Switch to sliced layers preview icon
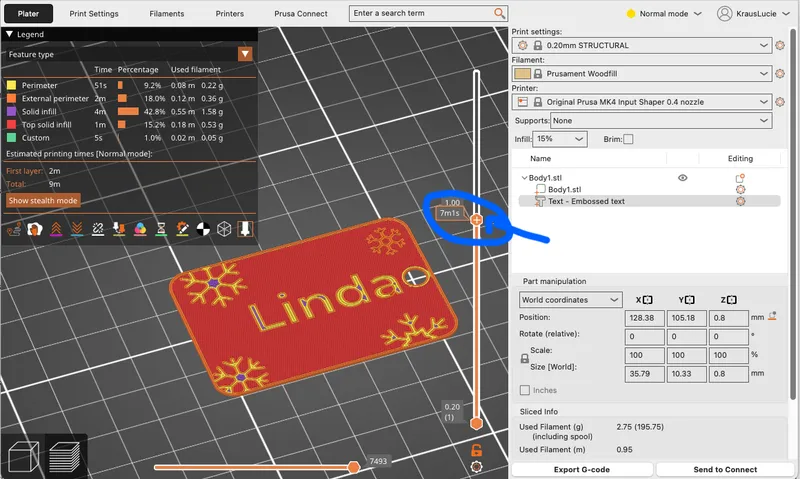The width and height of the screenshot is (800, 479). pyautogui.click(x=65, y=458)
